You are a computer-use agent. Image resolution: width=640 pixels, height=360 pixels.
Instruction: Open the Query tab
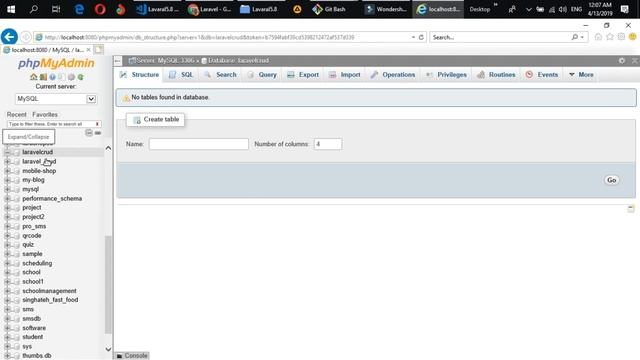(262, 75)
